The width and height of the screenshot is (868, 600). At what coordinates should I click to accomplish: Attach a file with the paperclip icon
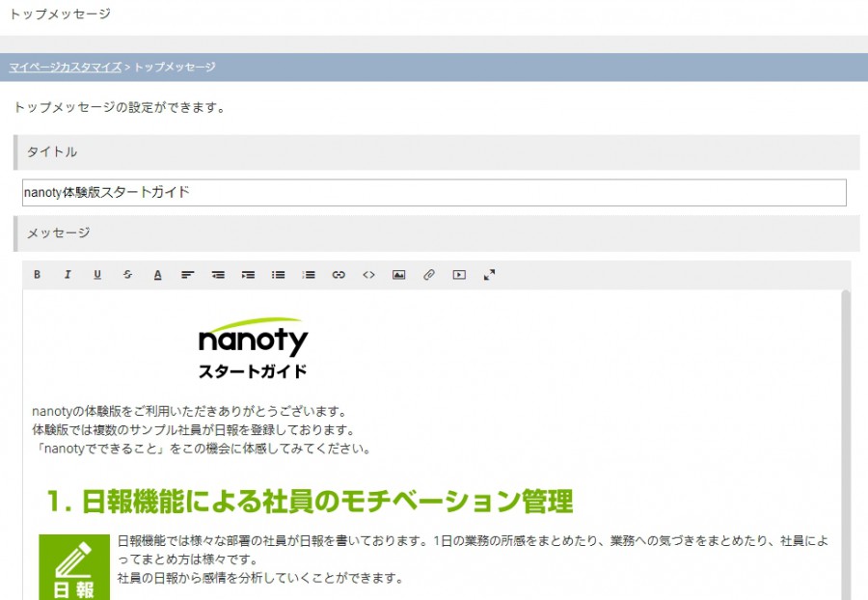coord(429,275)
